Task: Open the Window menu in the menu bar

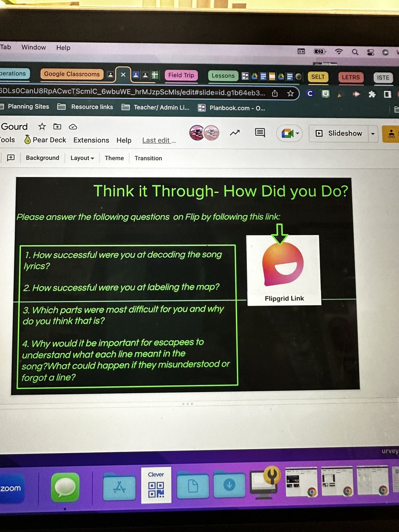Action: pos(34,47)
